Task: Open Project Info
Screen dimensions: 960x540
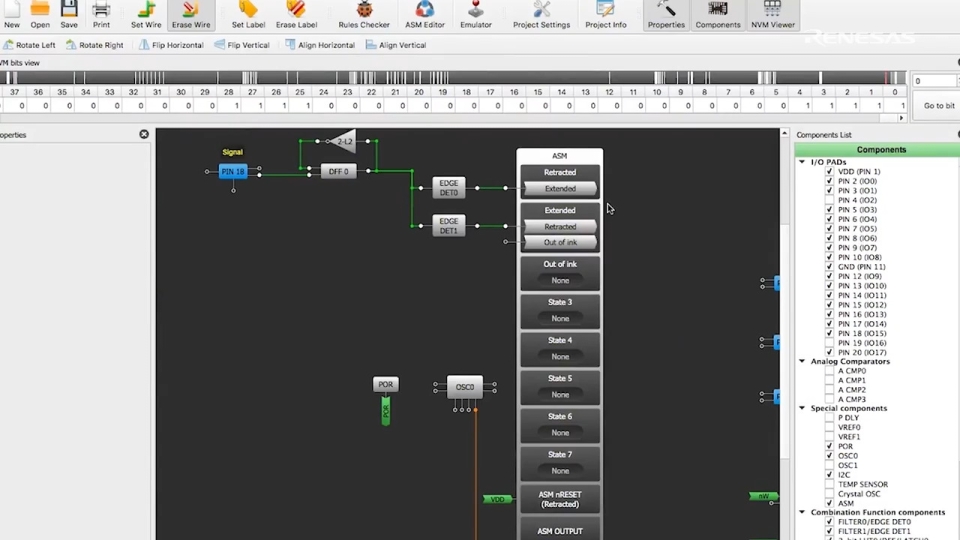Action: [x=606, y=15]
